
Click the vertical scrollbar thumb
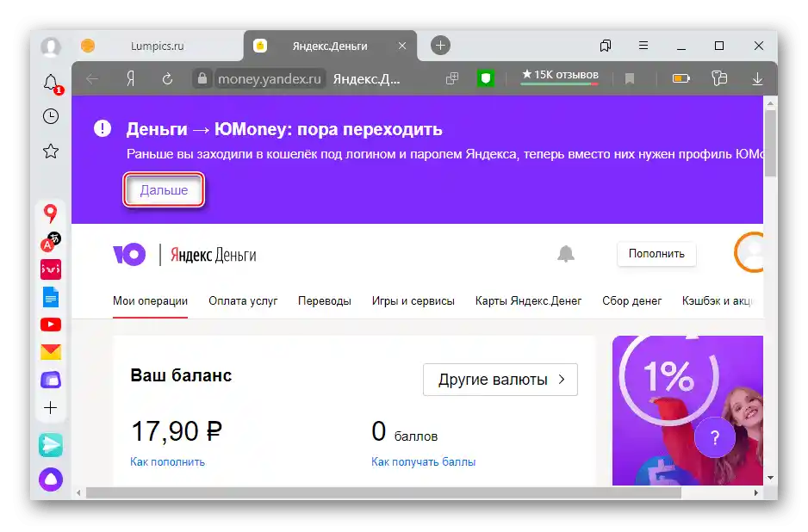tap(770, 145)
